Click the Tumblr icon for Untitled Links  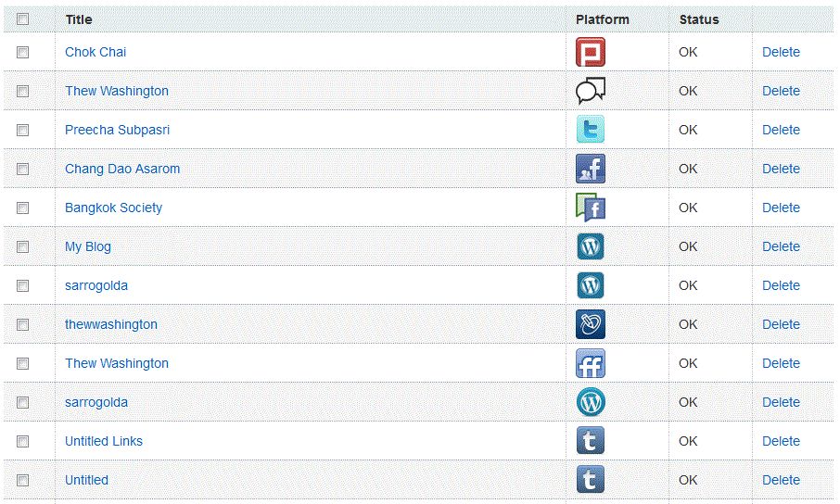(591, 441)
